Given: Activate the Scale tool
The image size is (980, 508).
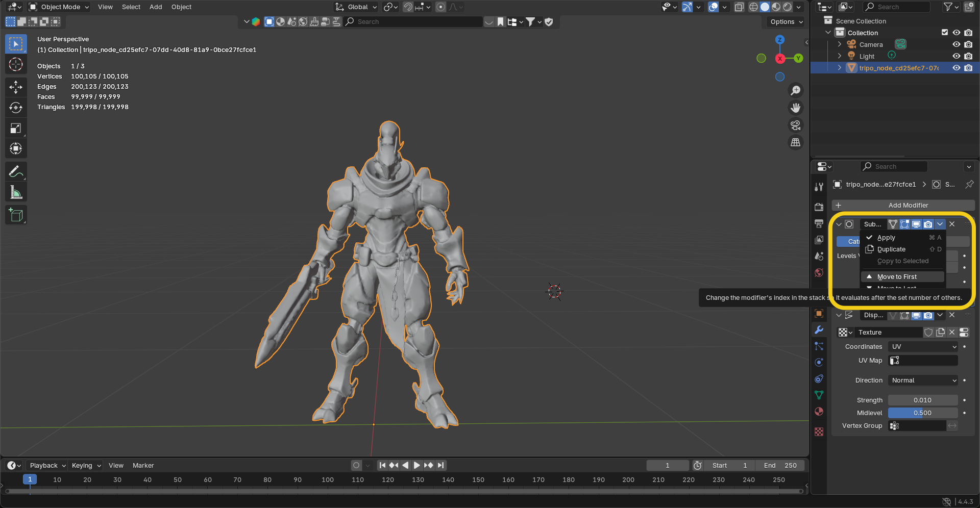Looking at the screenshot, I should click(16, 129).
